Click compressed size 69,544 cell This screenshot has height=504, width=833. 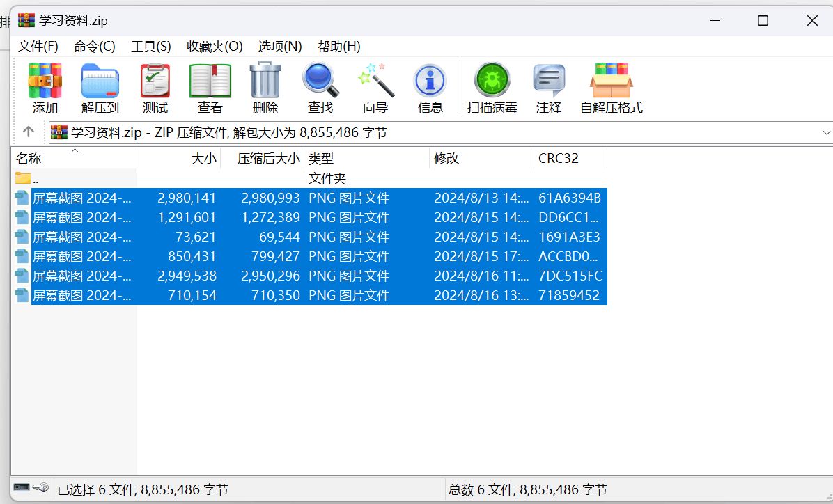point(279,237)
